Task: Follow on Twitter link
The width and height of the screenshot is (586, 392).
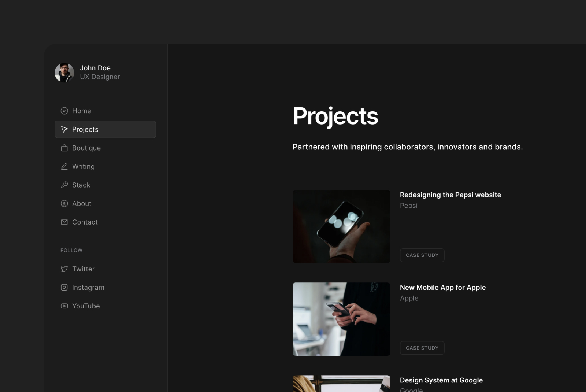Action: tap(105, 269)
